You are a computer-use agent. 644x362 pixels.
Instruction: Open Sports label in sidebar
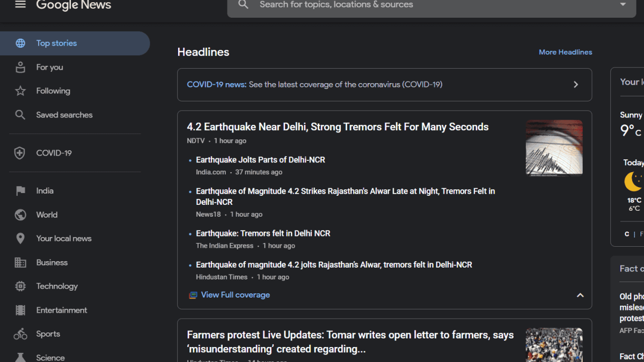48,334
